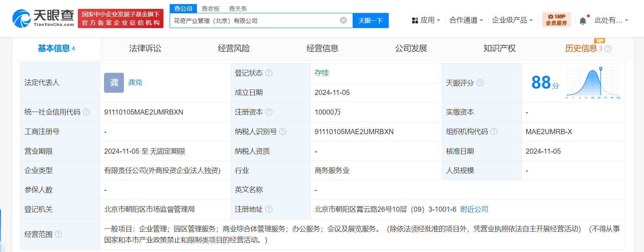Switch to the 知识产权 tab
This screenshot has width=644, height=252.
point(499,48)
